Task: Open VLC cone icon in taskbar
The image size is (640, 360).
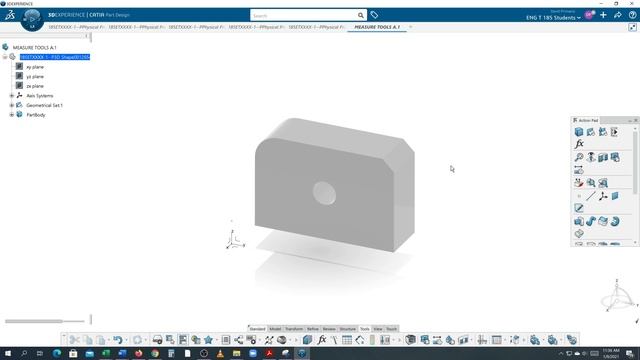Action: (x=220, y=353)
